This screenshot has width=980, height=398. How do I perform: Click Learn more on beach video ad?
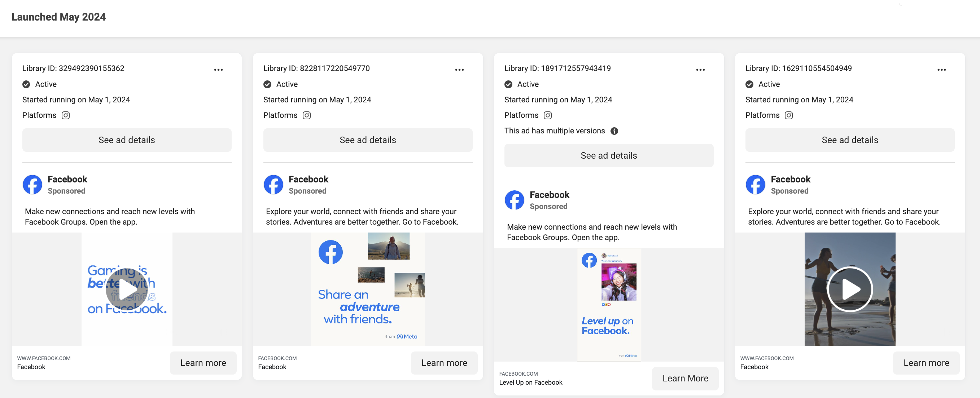point(926,363)
